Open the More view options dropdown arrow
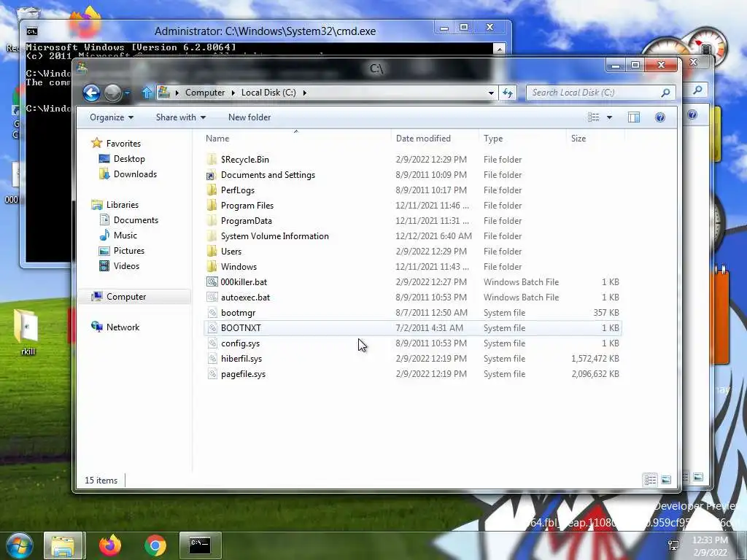The width and height of the screenshot is (747, 560). pos(609,117)
